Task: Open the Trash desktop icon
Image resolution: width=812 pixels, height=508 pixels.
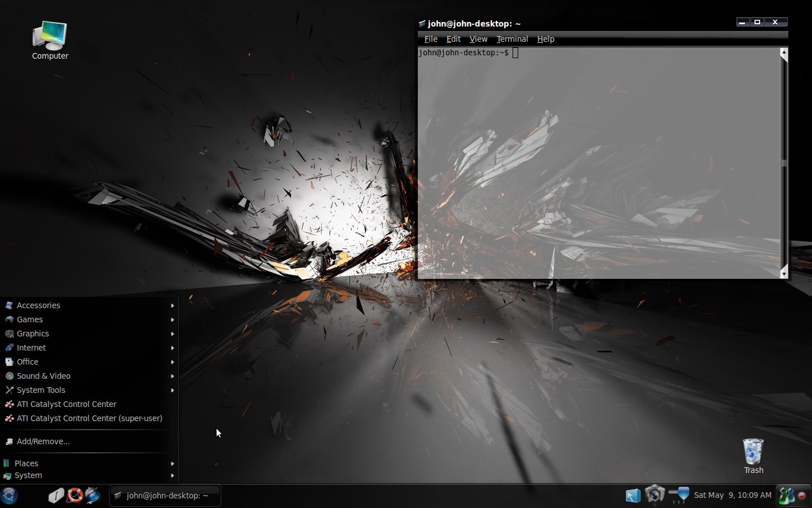Action: pyautogui.click(x=753, y=456)
